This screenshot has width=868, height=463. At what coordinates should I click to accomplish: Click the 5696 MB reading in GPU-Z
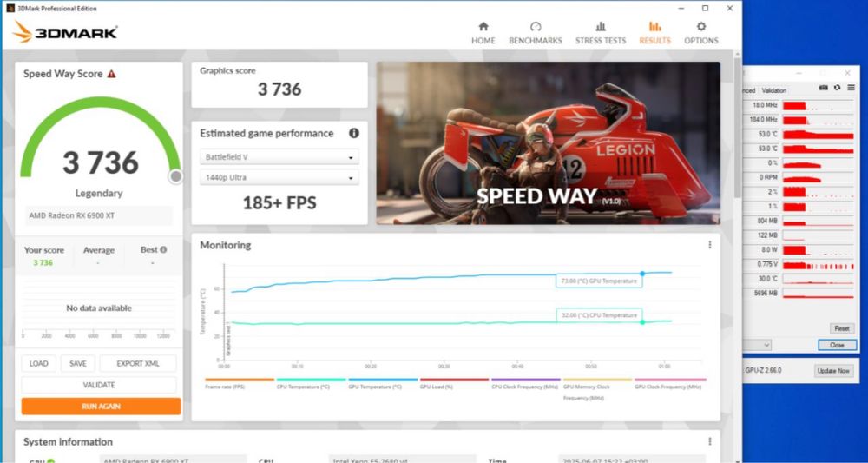pos(766,293)
